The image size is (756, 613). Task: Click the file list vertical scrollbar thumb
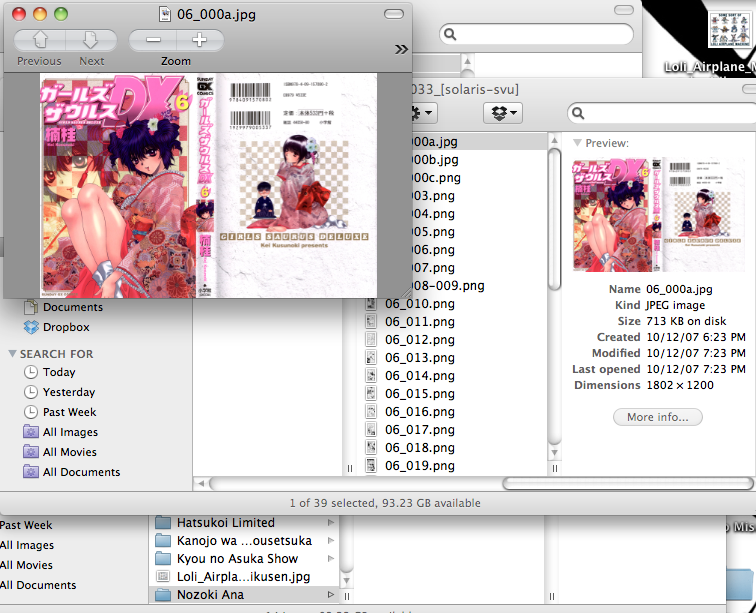click(554, 219)
